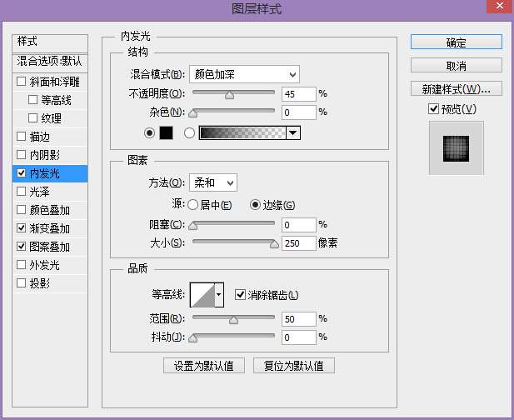This screenshot has height=420, width=514.
Task: Open the 内阴影 settings entry
Action: pos(45,155)
